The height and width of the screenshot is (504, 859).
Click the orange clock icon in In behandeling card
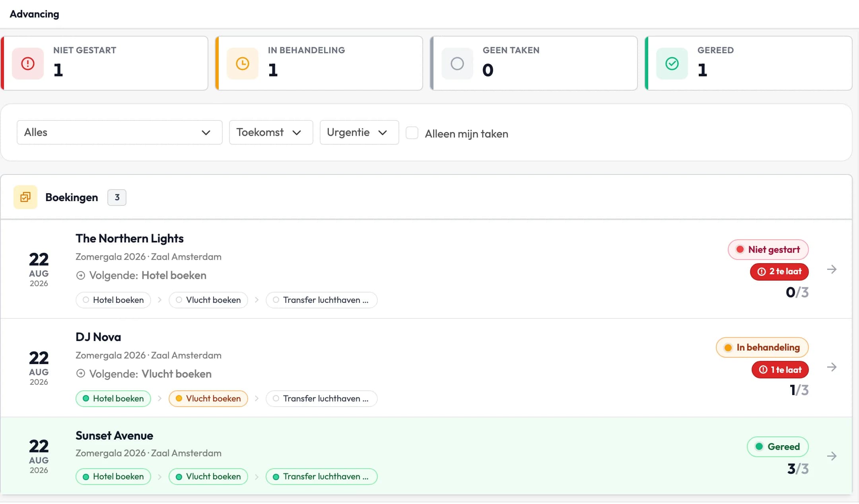[243, 64]
